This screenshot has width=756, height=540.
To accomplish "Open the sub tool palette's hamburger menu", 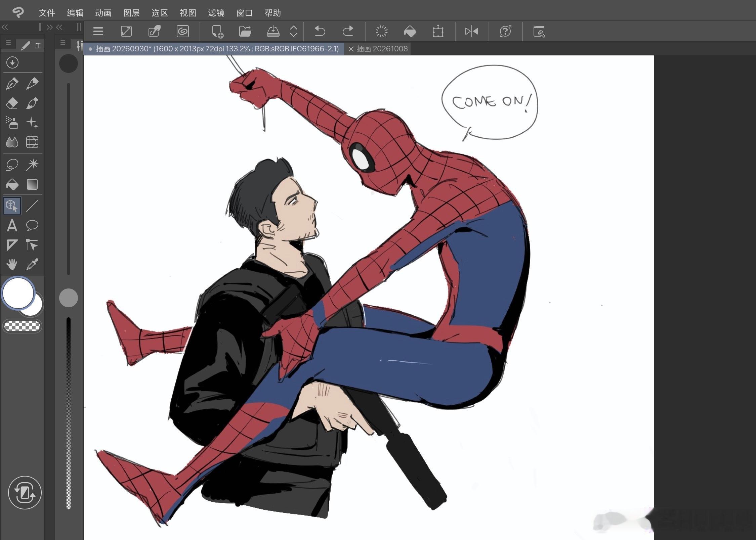I will (x=62, y=43).
